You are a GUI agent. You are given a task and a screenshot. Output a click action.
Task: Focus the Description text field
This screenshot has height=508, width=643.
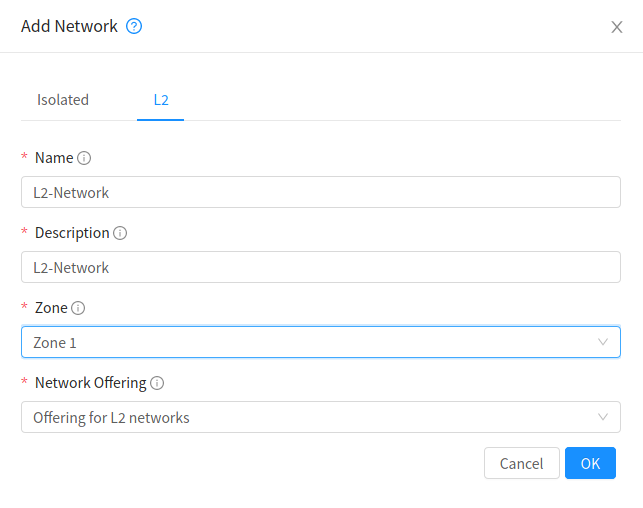(320, 268)
